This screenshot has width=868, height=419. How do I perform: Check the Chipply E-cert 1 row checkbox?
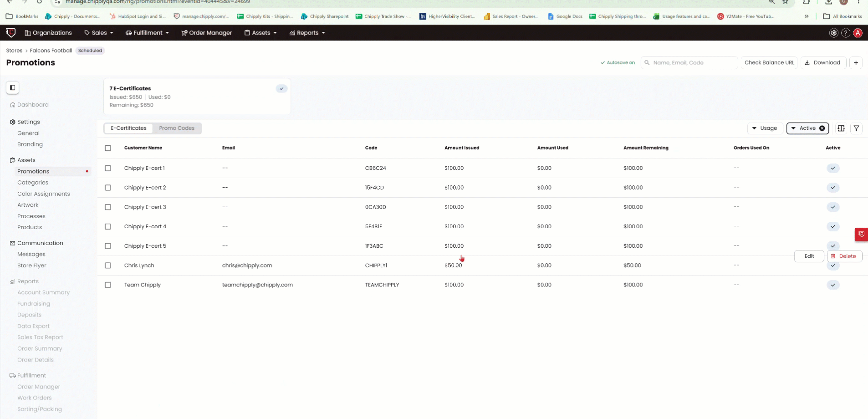coord(108,168)
